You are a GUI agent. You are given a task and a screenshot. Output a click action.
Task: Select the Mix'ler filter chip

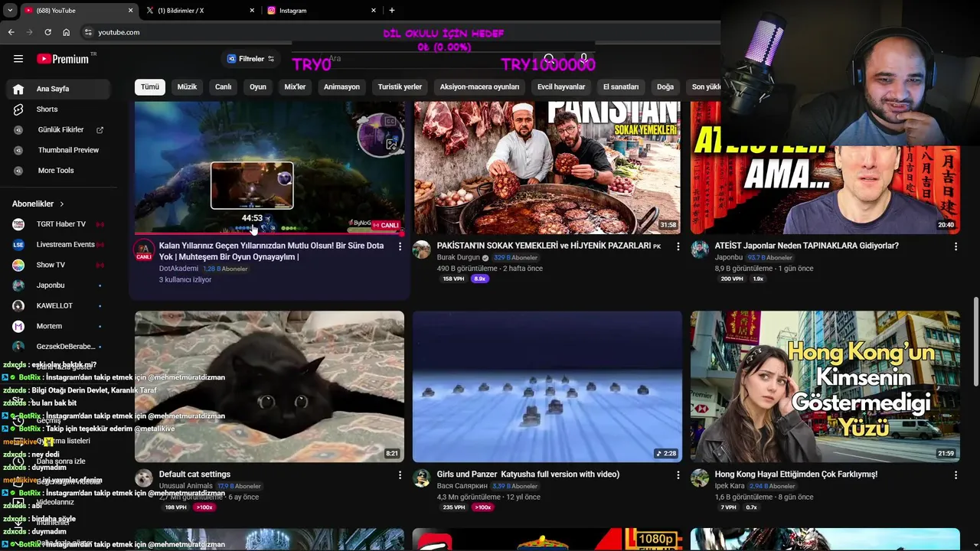click(x=295, y=87)
